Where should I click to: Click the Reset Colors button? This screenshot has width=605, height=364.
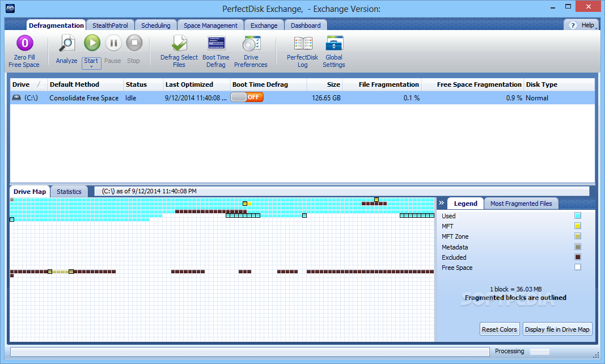500,329
